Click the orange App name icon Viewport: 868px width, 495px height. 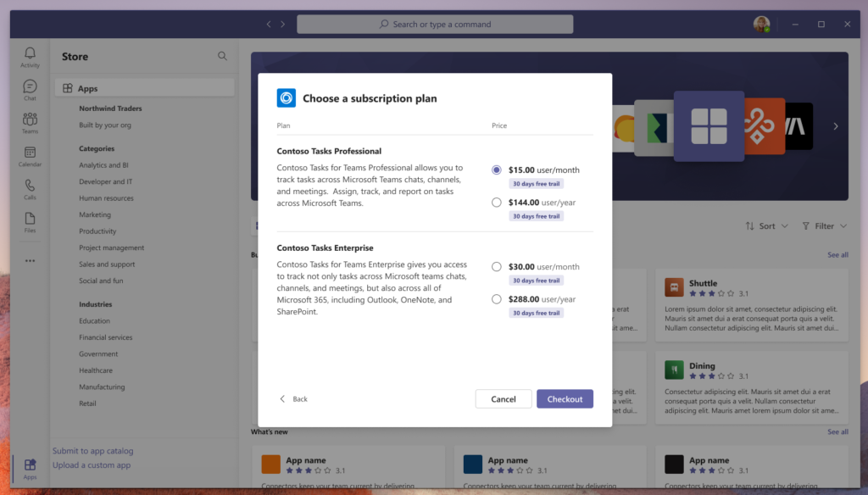pyautogui.click(x=270, y=464)
